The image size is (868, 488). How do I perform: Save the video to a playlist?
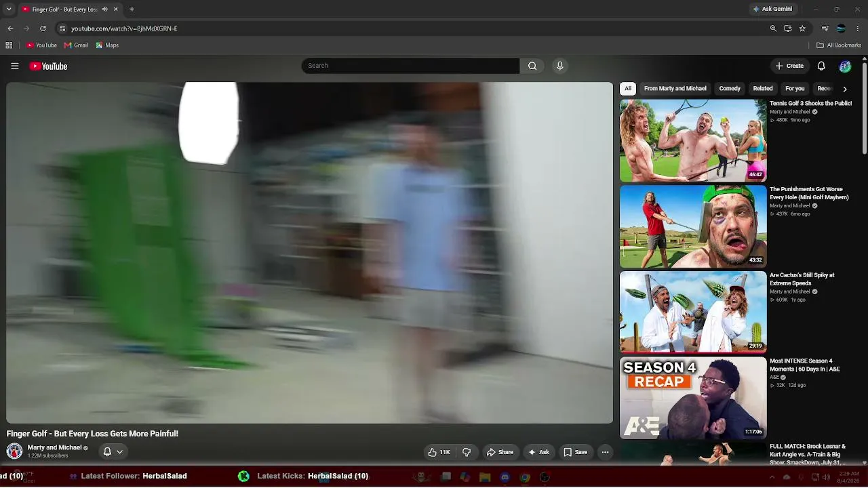pyautogui.click(x=576, y=452)
